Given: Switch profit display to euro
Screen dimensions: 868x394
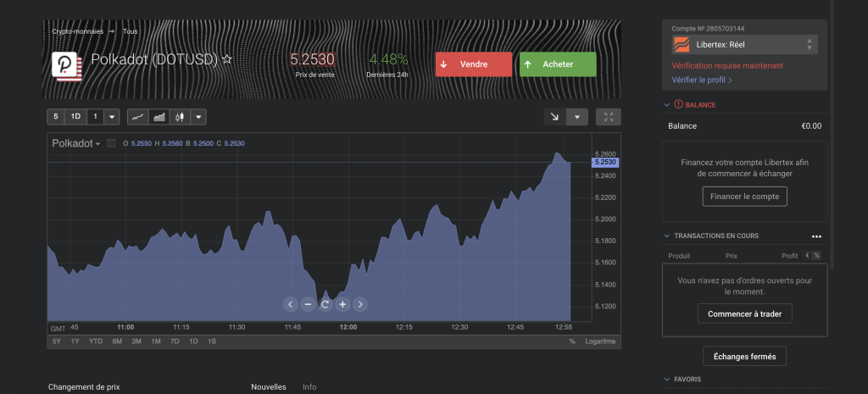Looking at the screenshot, I should tap(808, 256).
